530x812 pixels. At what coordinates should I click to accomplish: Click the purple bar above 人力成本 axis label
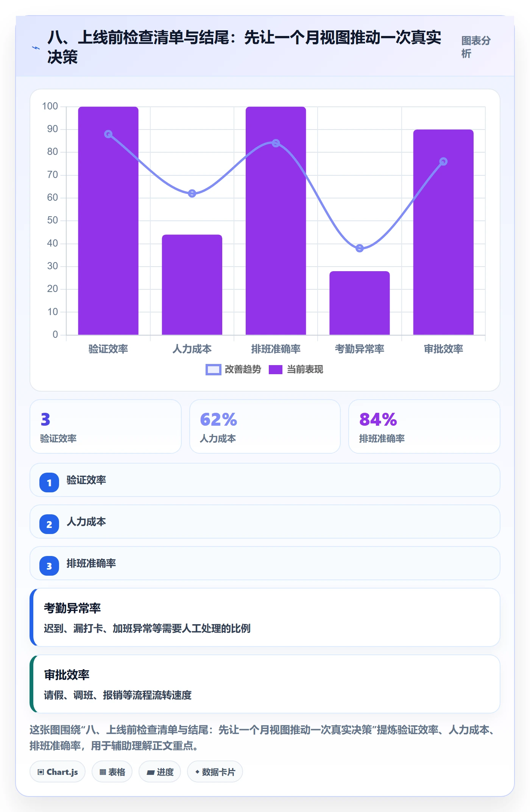[192, 285]
